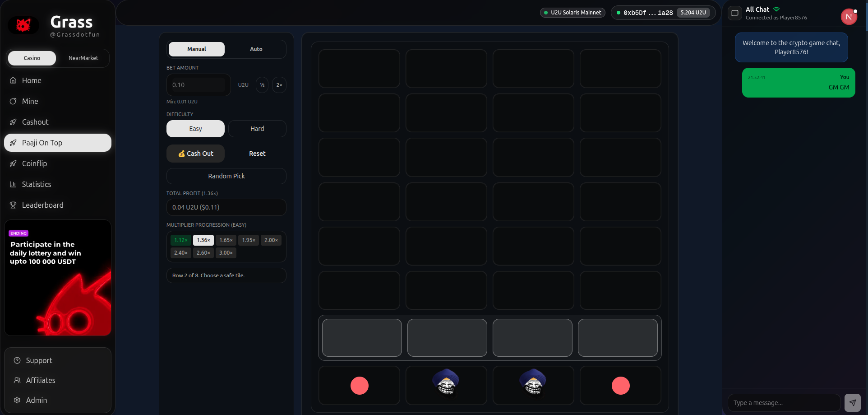Screen dimensions: 868x415
Task: Click the chat bubble icon beside All Chat
Action: tap(735, 13)
